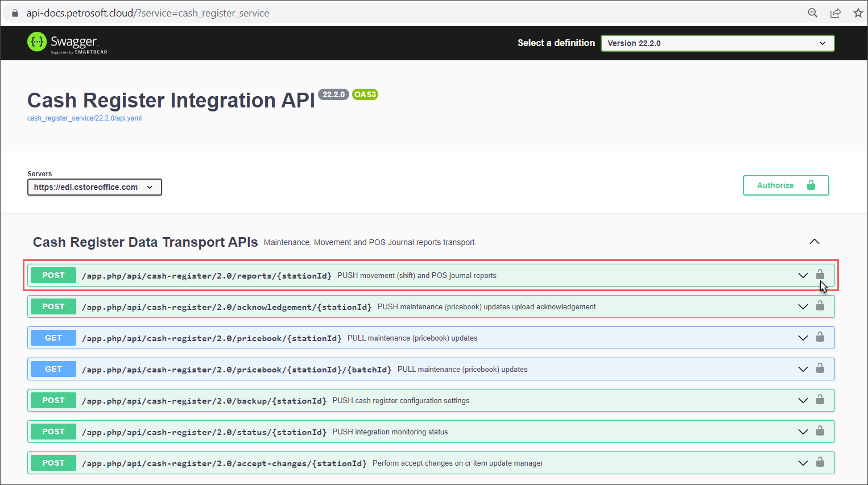This screenshot has width=868, height=485.
Task: Expand the pricebook stationId GET endpoint
Action: click(803, 337)
